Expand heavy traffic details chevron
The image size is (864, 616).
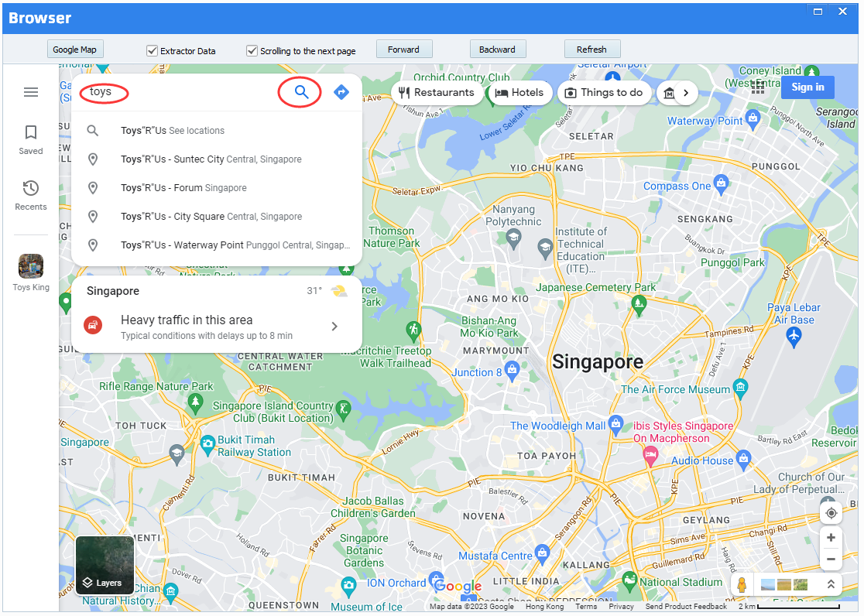click(334, 327)
